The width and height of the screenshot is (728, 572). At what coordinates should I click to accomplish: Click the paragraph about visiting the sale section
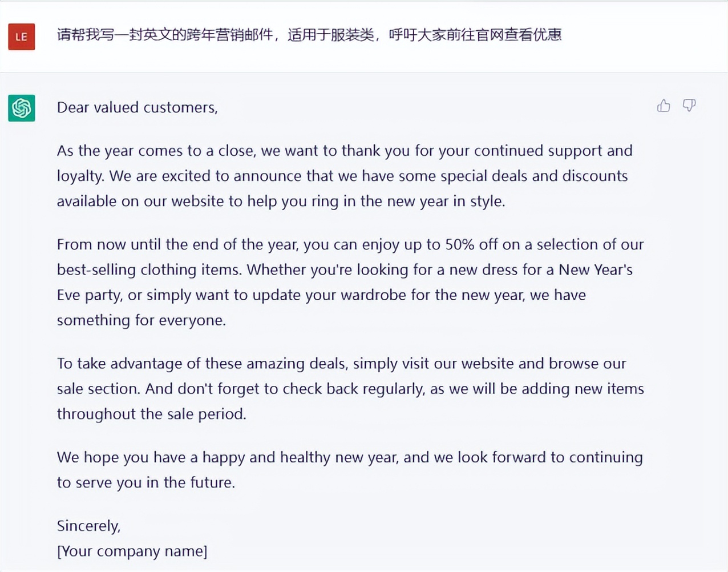click(349, 388)
